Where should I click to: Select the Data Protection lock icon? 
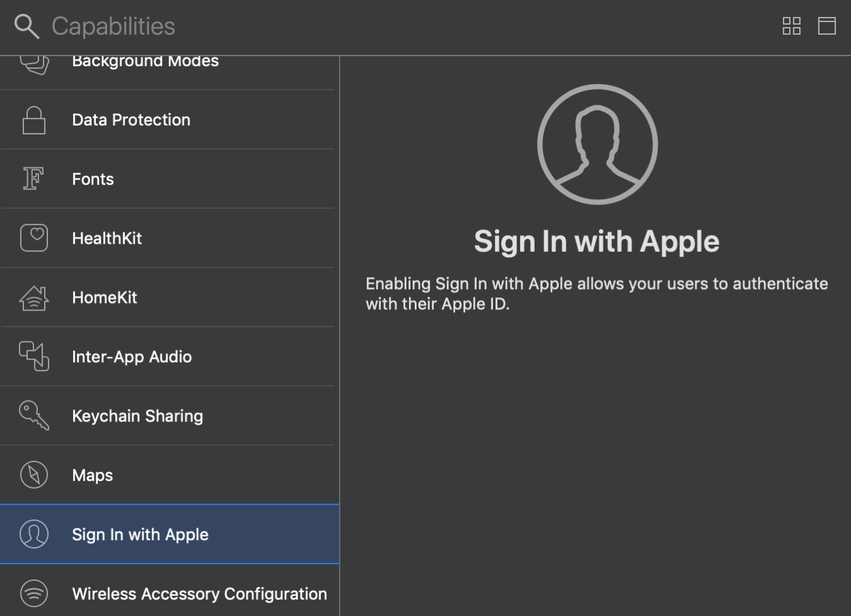point(34,120)
